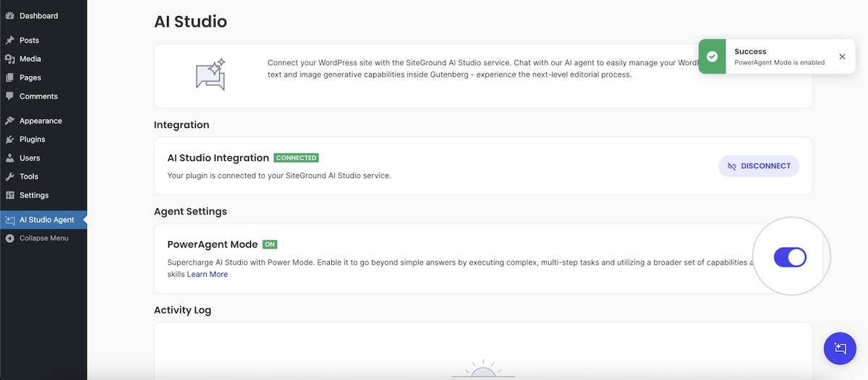Click the Tools wrench icon
Screen dimensions: 868x380
(10, 176)
